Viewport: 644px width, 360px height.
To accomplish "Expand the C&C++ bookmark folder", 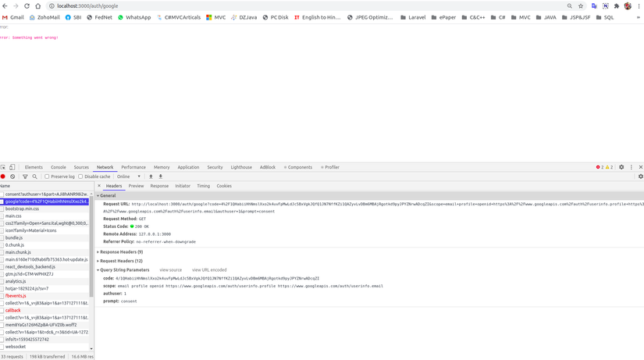I will [x=473, y=17].
